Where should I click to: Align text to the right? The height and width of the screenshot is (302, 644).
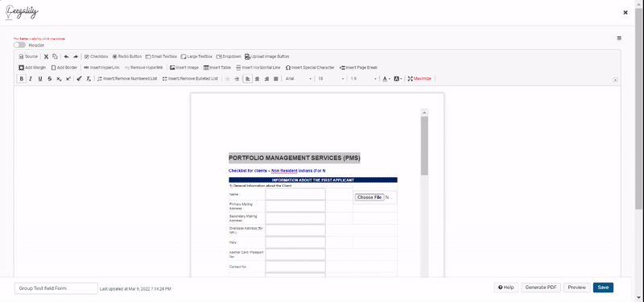pos(266,78)
